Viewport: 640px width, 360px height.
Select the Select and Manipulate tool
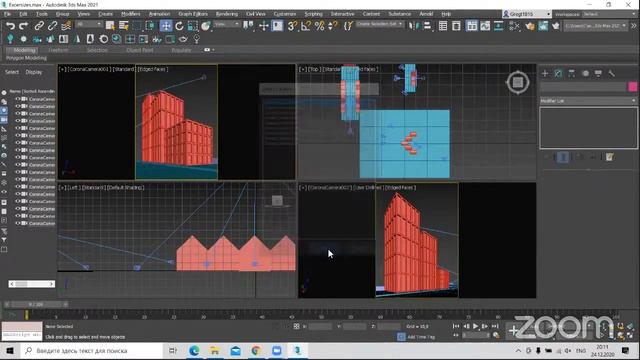tap(264, 26)
